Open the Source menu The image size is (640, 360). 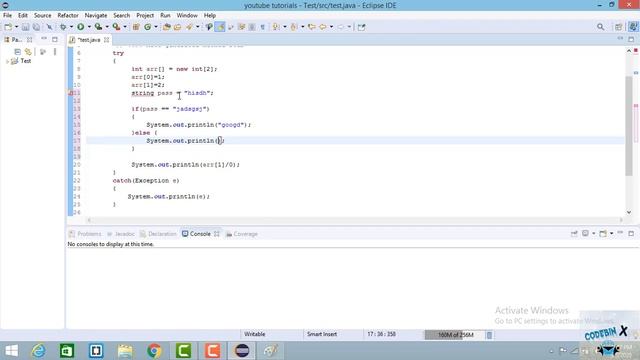pyautogui.click(x=42, y=16)
